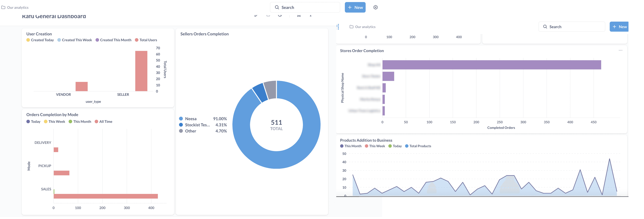The width and height of the screenshot is (644, 219).
Task: Click the dashboard info icon
Action: point(310,15)
